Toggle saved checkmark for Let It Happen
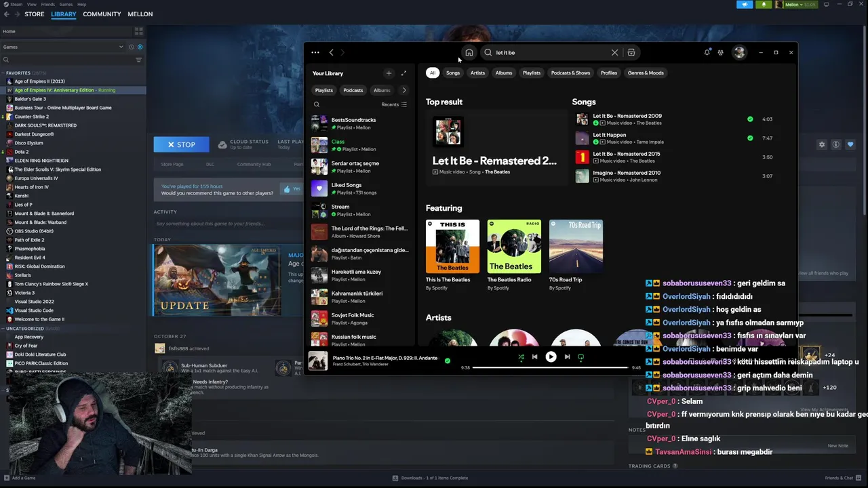868x488 pixels. (750, 138)
